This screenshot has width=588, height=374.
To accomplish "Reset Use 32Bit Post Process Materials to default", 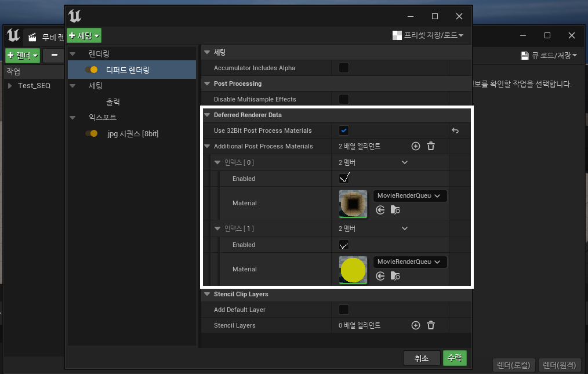I will pos(455,130).
